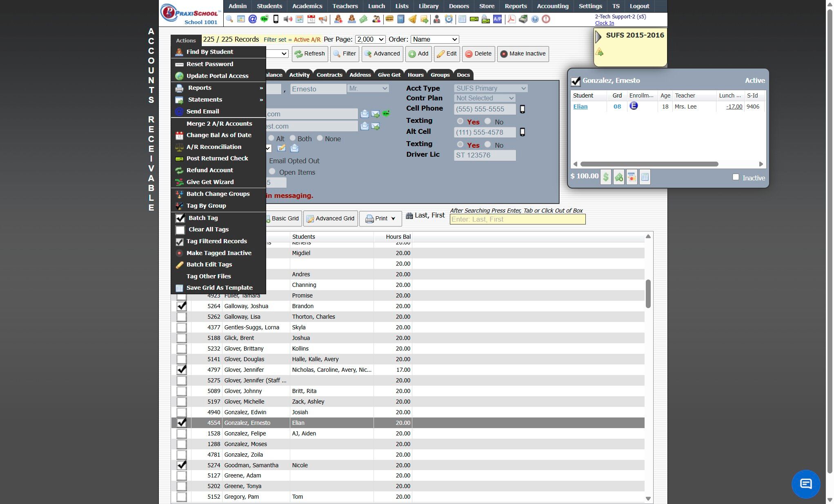Open the Per Page dropdown

coord(370,39)
